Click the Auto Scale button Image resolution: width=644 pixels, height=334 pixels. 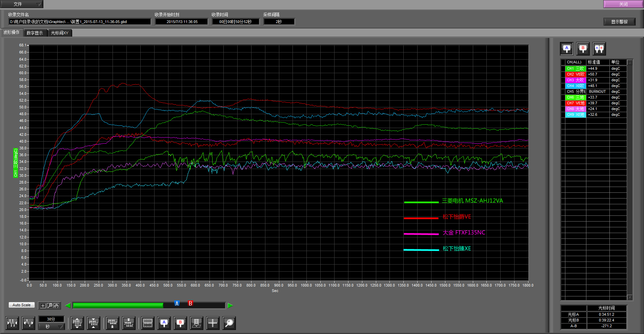[21, 305]
